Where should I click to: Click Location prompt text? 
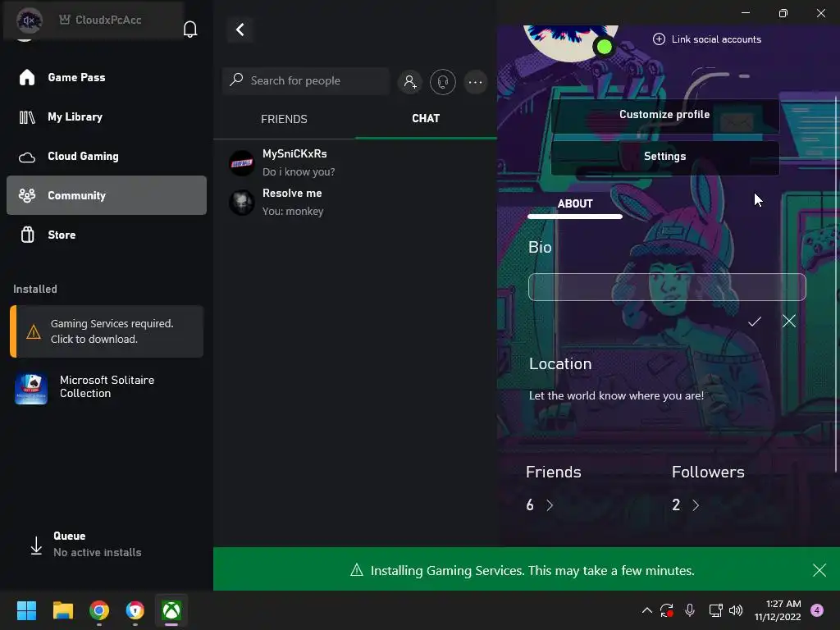click(616, 396)
